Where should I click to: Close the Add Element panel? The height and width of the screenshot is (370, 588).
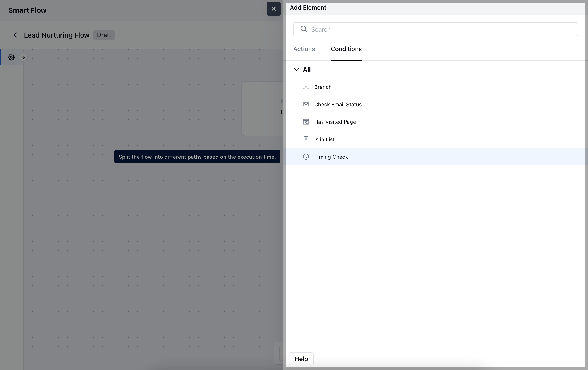273,9
